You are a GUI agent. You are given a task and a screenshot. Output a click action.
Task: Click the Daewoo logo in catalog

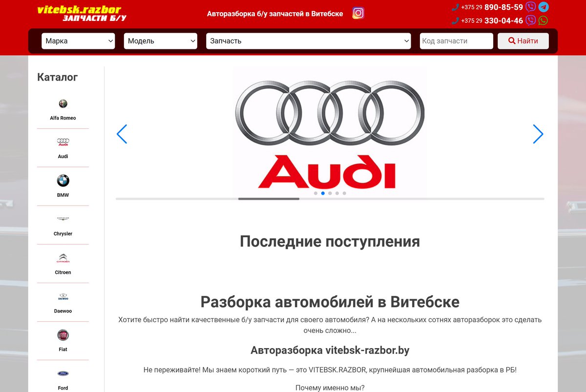63,296
